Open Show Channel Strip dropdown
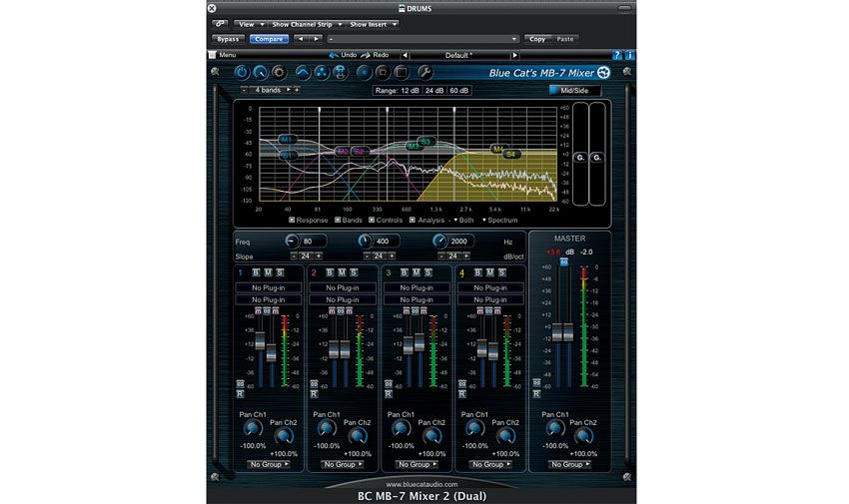Viewport: 849px width, 504px height. (x=306, y=24)
